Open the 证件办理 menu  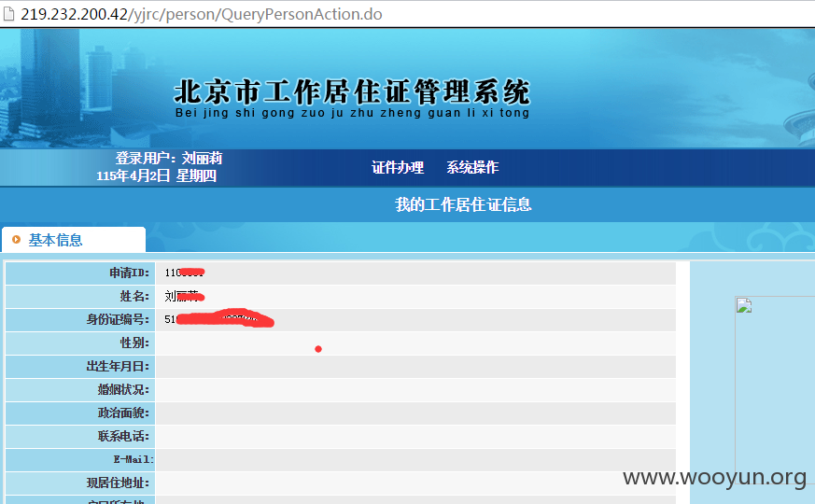(x=398, y=167)
